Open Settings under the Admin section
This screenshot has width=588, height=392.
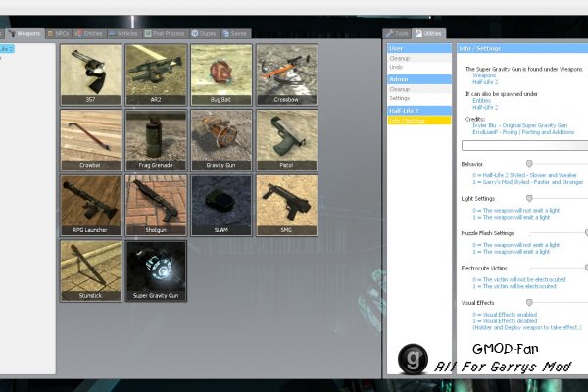click(419, 98)
